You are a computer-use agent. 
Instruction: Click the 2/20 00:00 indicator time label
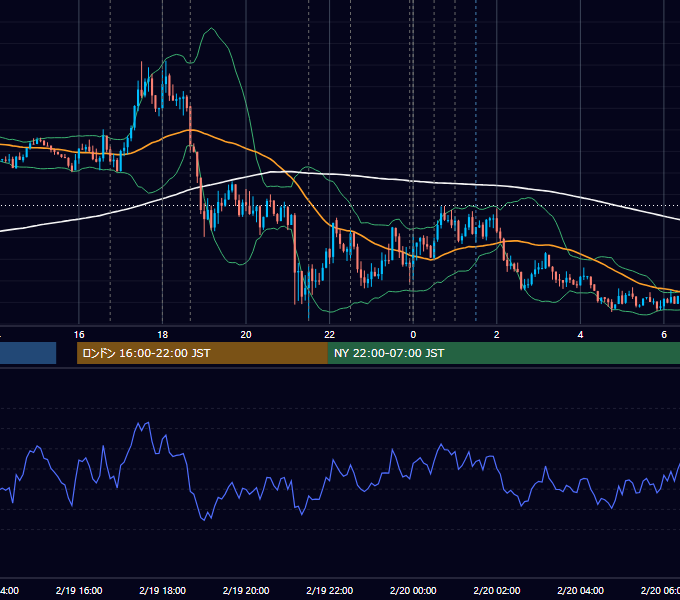coord(413,590)
